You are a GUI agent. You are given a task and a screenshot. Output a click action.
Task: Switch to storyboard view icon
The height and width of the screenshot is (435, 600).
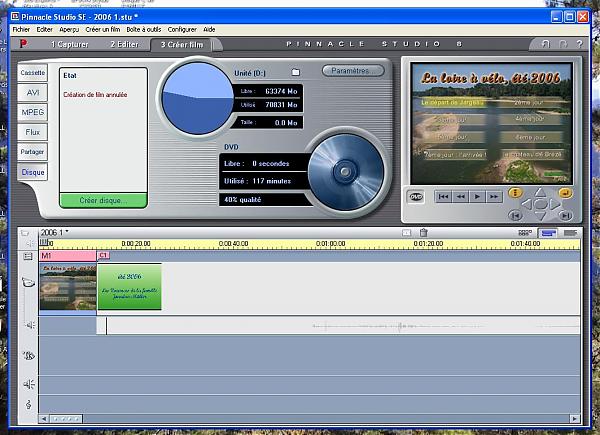(525, 233)
